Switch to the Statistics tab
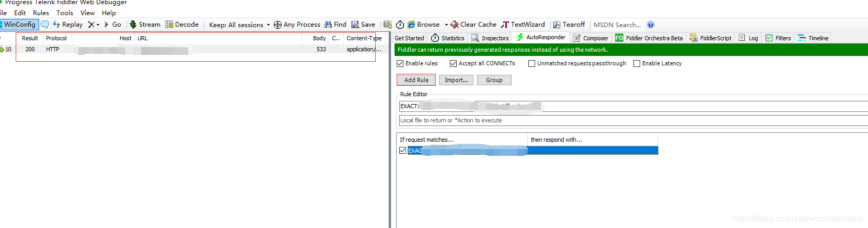868x228 pixels. (447, 38)
